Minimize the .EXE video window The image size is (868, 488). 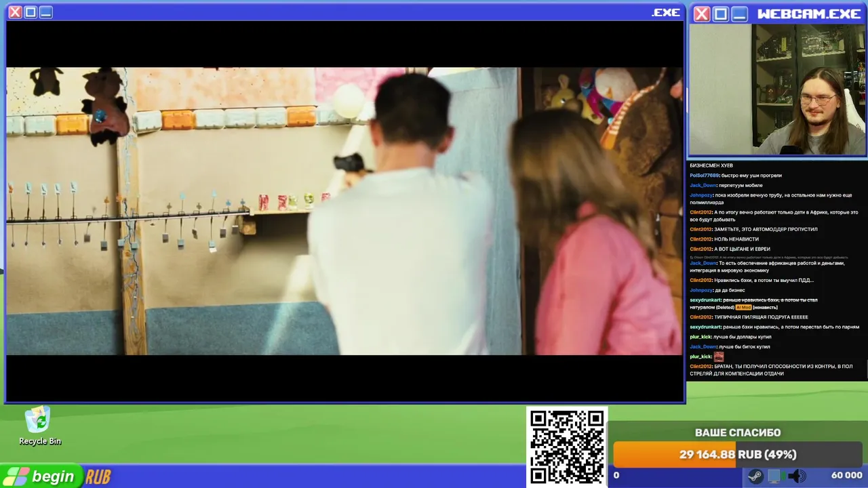coord(45,12)
